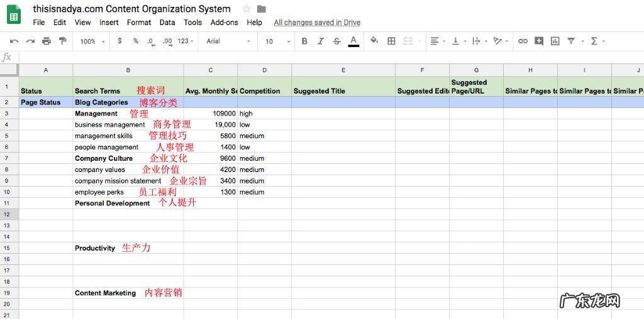
Task: Select the Productivity cell
Action: (128, 248)
